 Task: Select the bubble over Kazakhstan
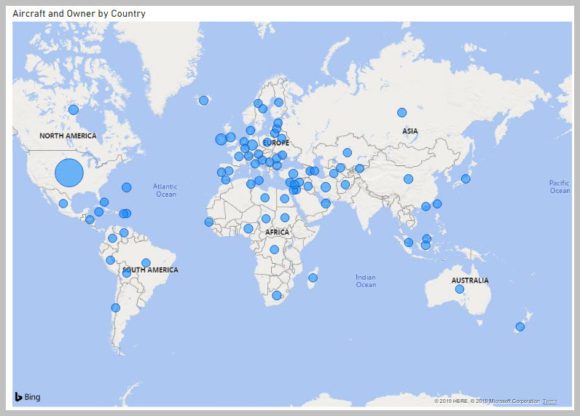coord(347,152)
